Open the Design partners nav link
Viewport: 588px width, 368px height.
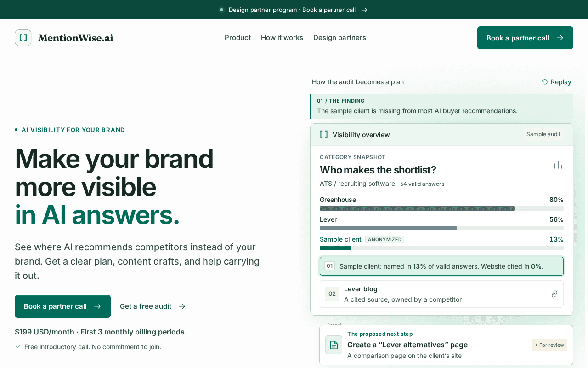pyautogui.click(x=339, y=38)
